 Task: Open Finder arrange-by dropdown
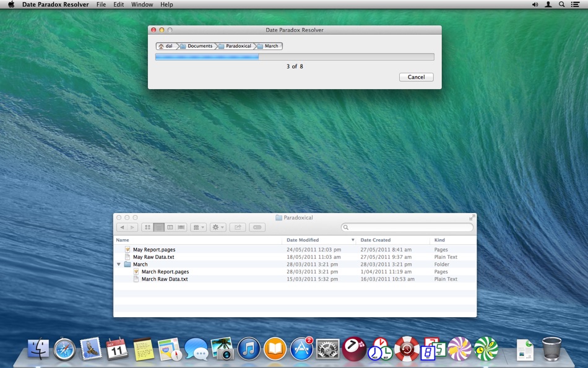199,227
